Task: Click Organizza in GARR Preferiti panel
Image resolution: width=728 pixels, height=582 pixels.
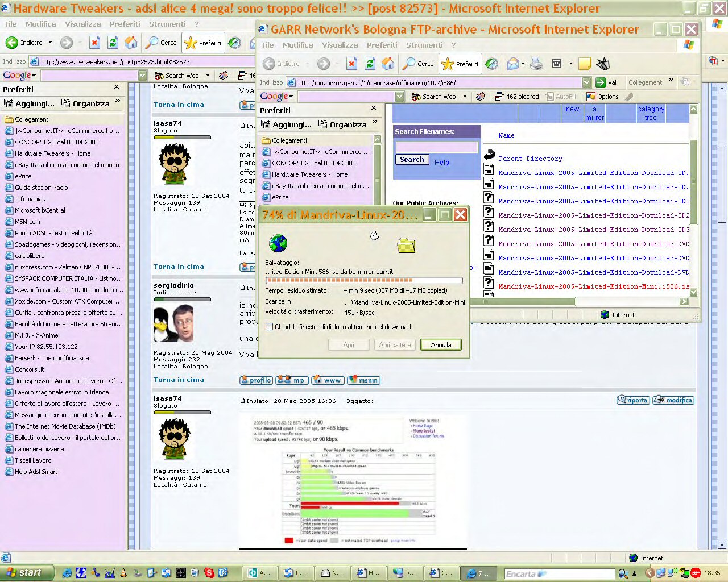Action: click(342, 124)
